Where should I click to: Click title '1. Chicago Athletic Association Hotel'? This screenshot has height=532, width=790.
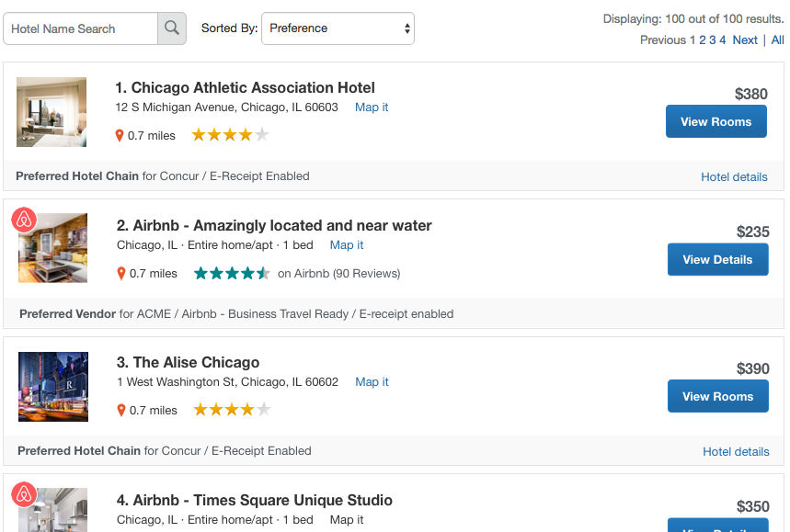pos(245,87)
